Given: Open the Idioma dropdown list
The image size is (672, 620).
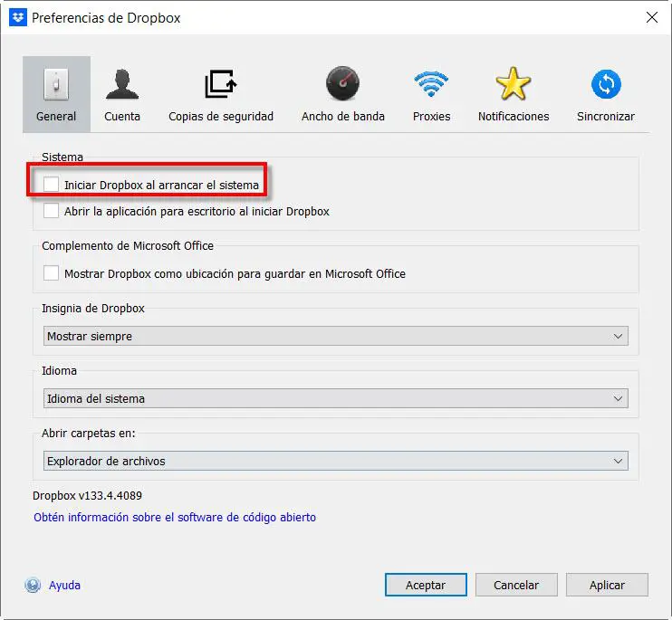Looking at the screenshot, I should click(336, 398).
